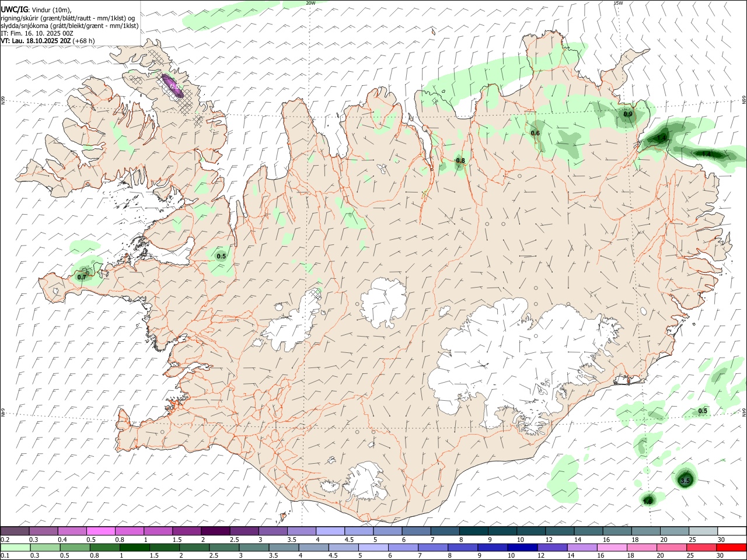
Task: Click the bright magenta 0.5 swatch in upper legend row
Action: click(x=100, y=531)
